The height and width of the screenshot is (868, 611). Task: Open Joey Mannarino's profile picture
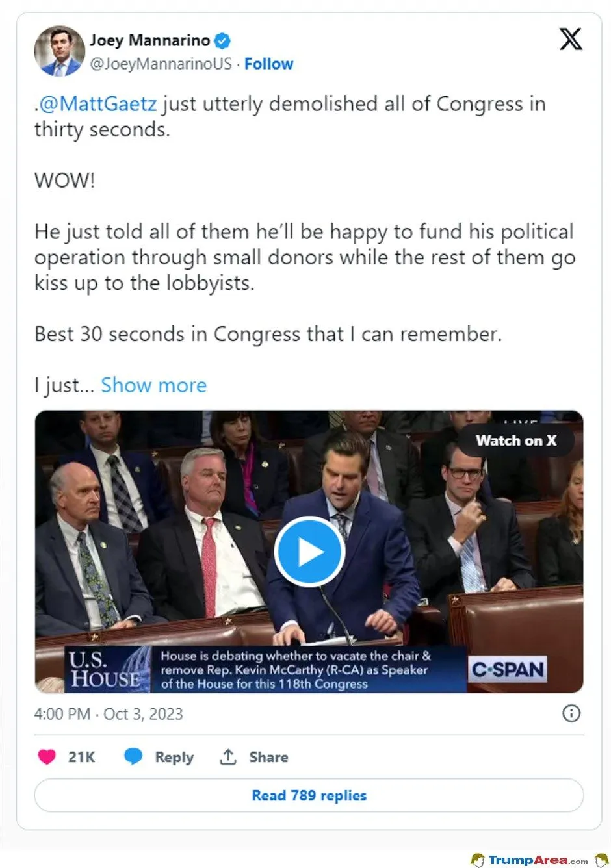(59, 51)
